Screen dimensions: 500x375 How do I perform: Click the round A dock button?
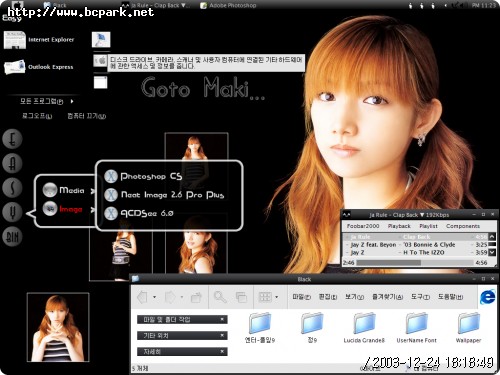click(x=12, y=163)
